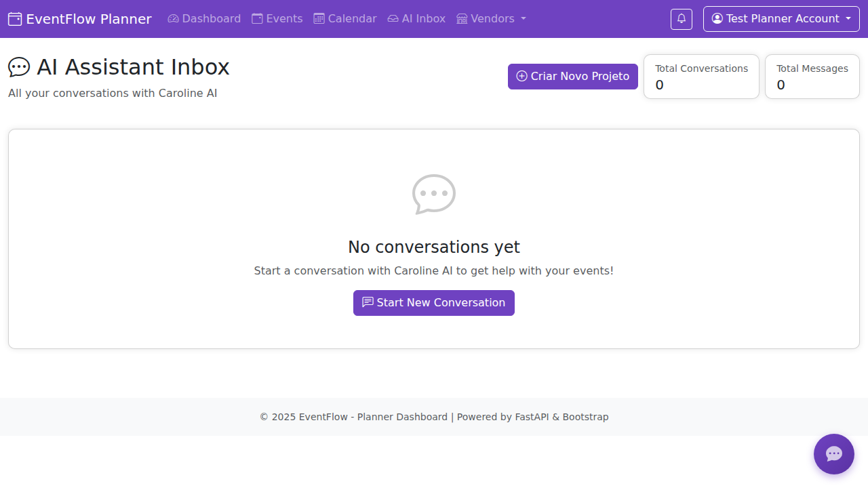The image size is (868, 488).
Task: Open the floating chat widget bubble
Action: [833, 454]
